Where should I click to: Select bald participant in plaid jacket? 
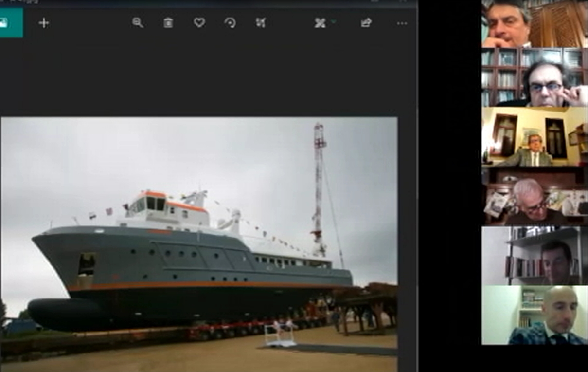pyautogui.click(x=535, y=315)
